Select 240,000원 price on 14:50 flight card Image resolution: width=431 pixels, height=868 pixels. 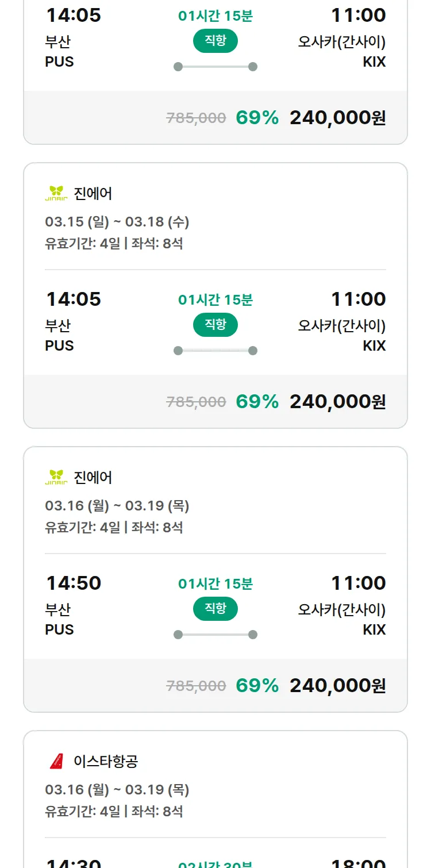tap(337, 686)
